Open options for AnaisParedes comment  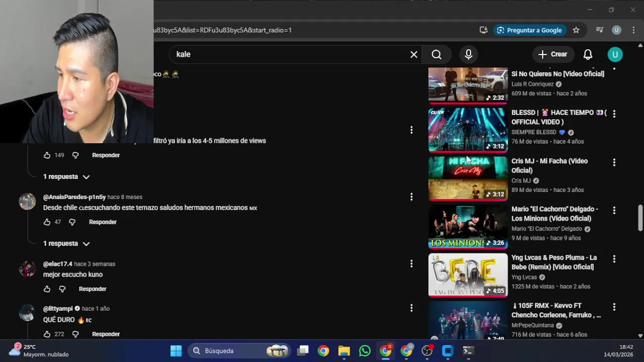point(411,197)
